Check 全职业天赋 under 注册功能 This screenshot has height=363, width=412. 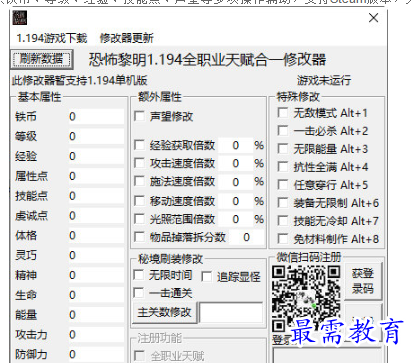pos(139,356)
